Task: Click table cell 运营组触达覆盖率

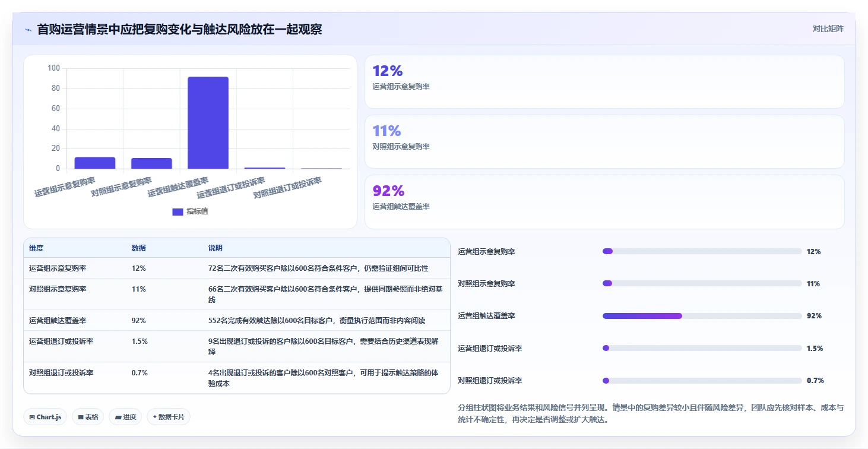Action: tap(58, 321)
